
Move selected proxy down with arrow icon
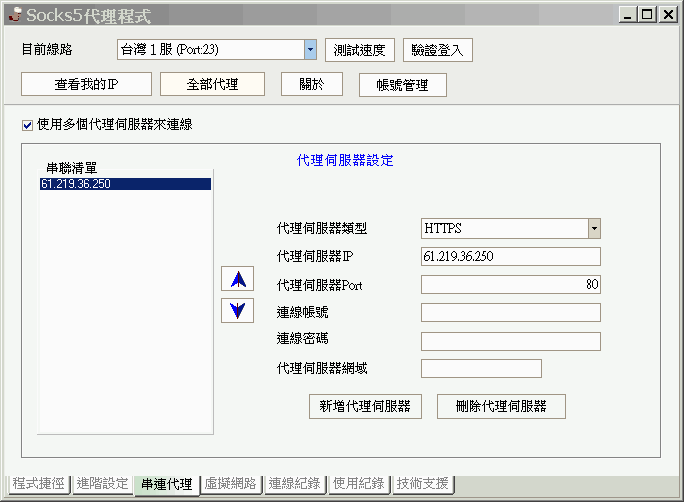[237, 311]
